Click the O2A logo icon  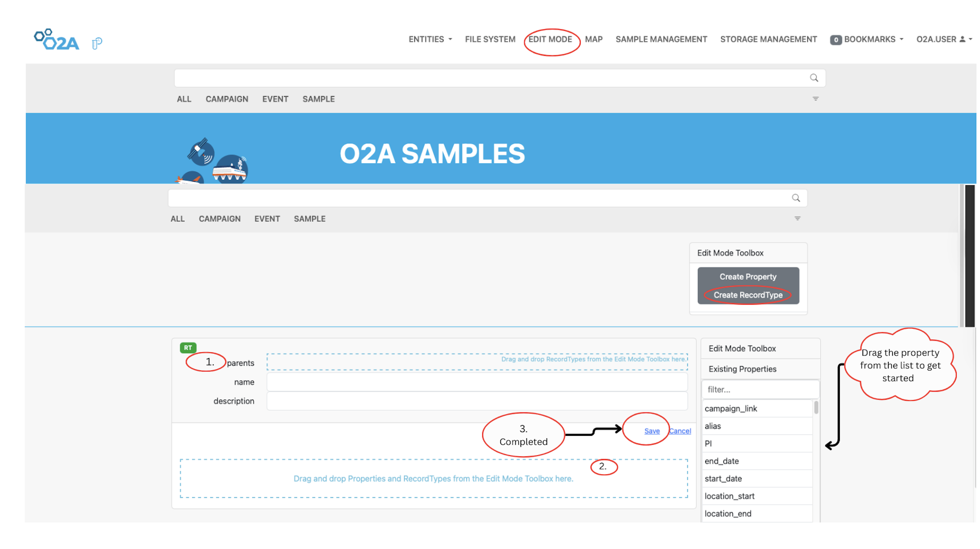point(56,40)
